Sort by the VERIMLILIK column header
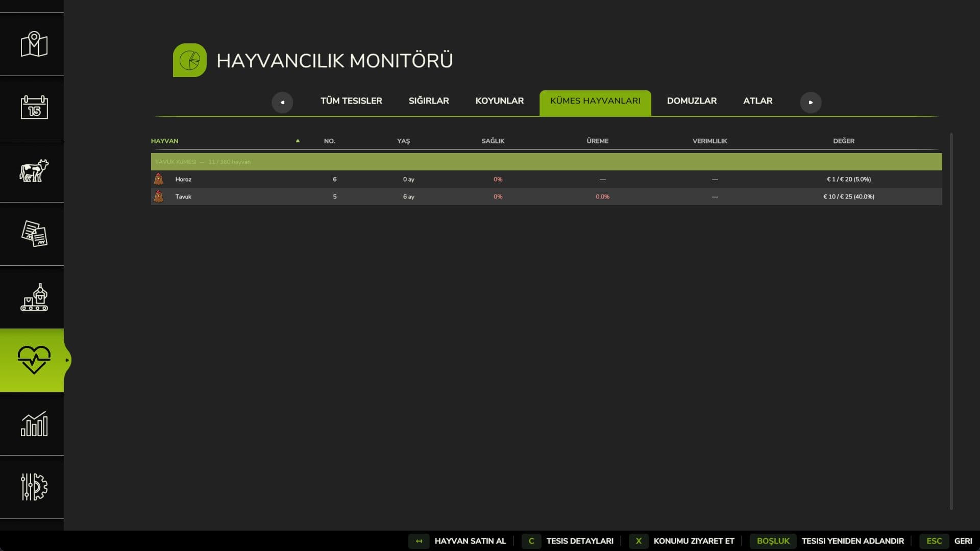The width and height of the screenshot is (980, 551). [709, 141]
